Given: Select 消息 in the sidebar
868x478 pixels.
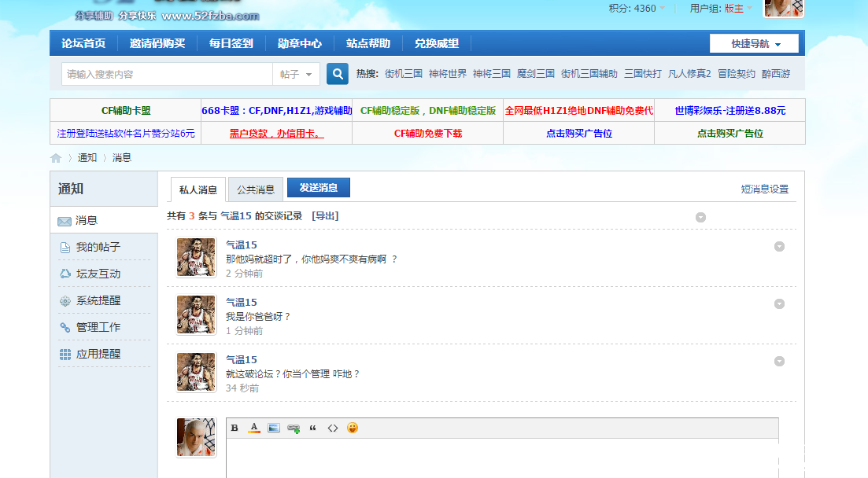Looking at the screenshot, I should click(104, 220).
